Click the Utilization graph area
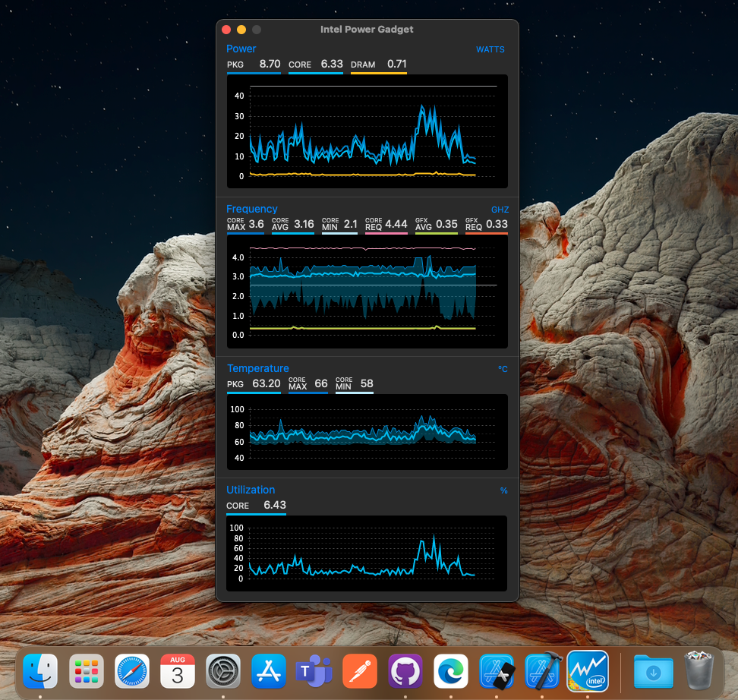Viewport: 738px width, 700px height. point(367,553)
